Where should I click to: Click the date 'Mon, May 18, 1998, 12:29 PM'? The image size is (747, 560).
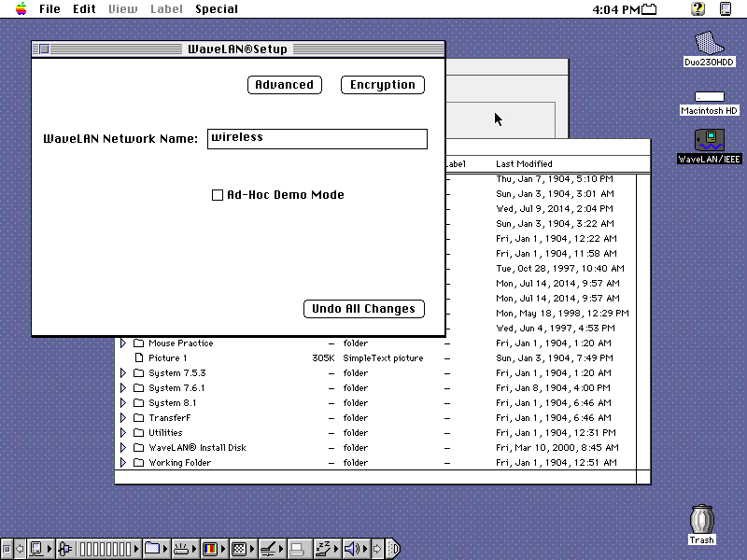(x=562, y=313)
